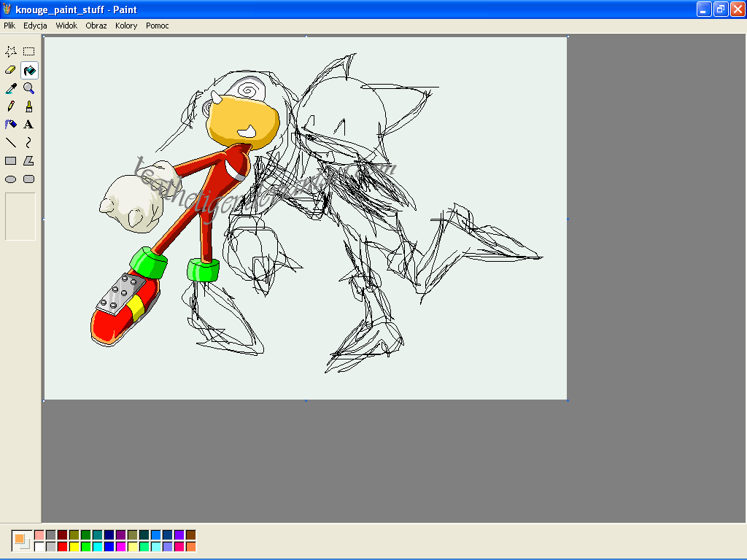This screenshot has width=747, height=560.
Task: Pick the dark green color swatch
Action: pos(86,535)
